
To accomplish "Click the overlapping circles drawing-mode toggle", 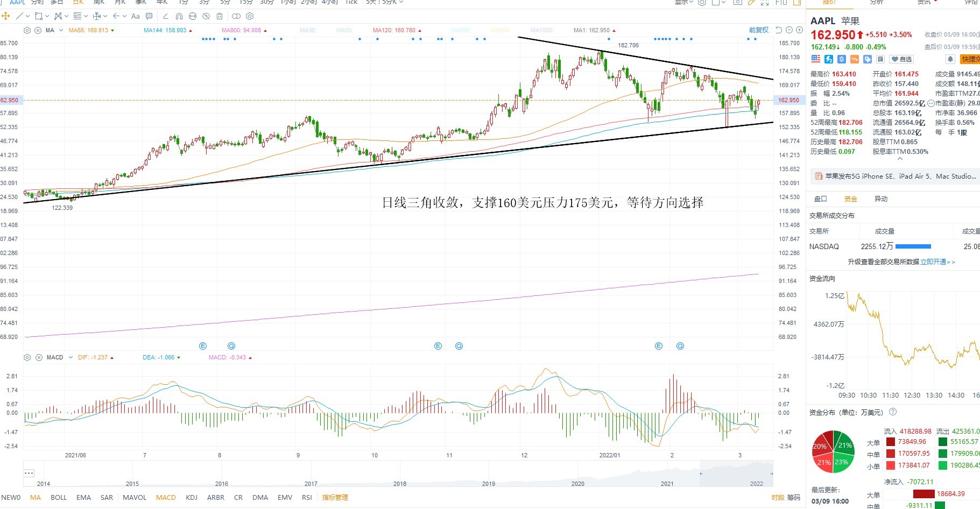I will [236, 16].
